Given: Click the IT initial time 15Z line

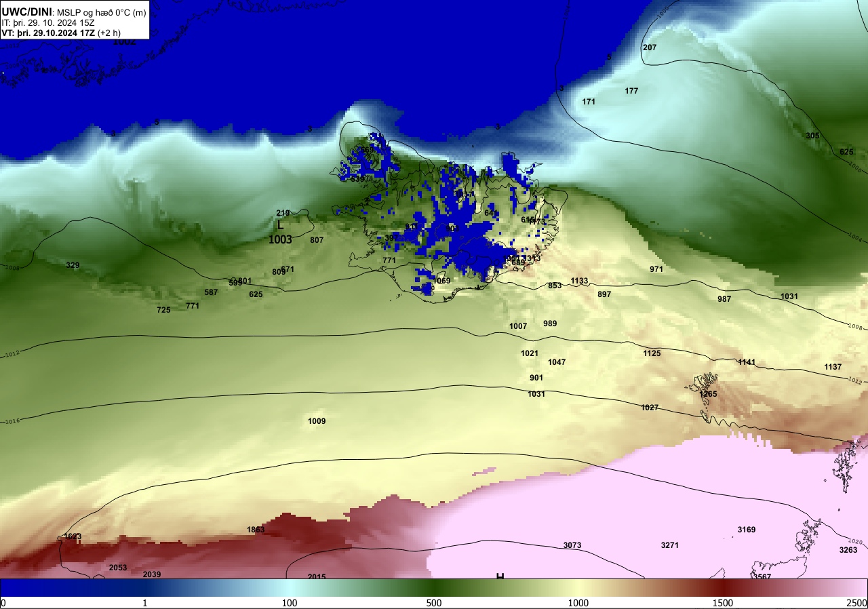Looking at the screenshot, I should [x=48, y=22].
